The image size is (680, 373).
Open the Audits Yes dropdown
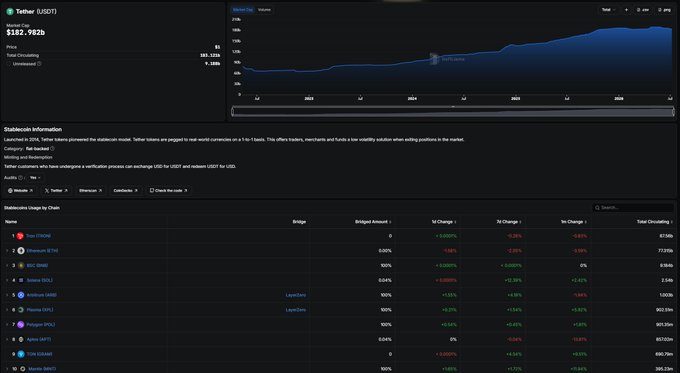point(35,177)
